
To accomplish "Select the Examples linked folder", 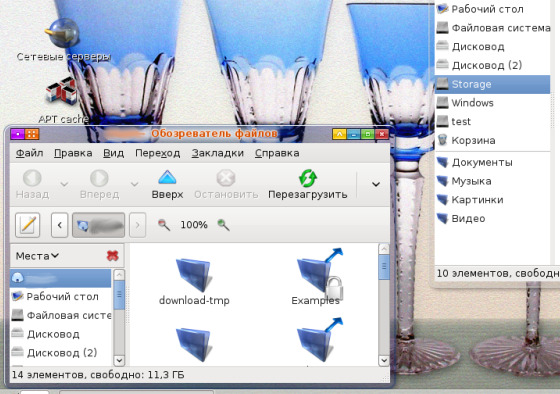I will point(316,277).
